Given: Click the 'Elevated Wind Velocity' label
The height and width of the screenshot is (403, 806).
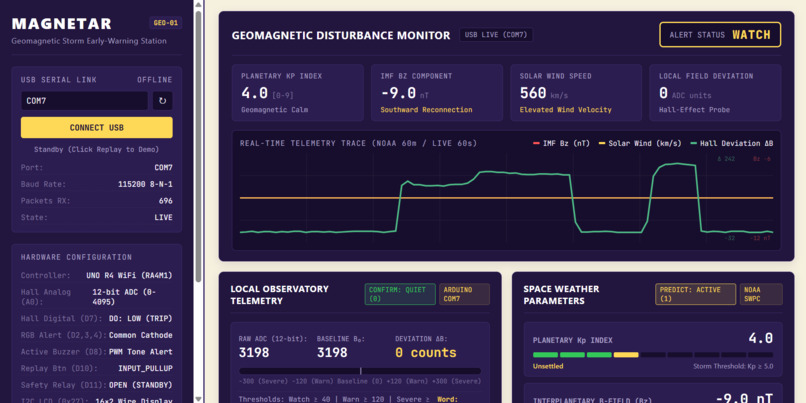Looking at the screenshot, I should tap(565, 110).
